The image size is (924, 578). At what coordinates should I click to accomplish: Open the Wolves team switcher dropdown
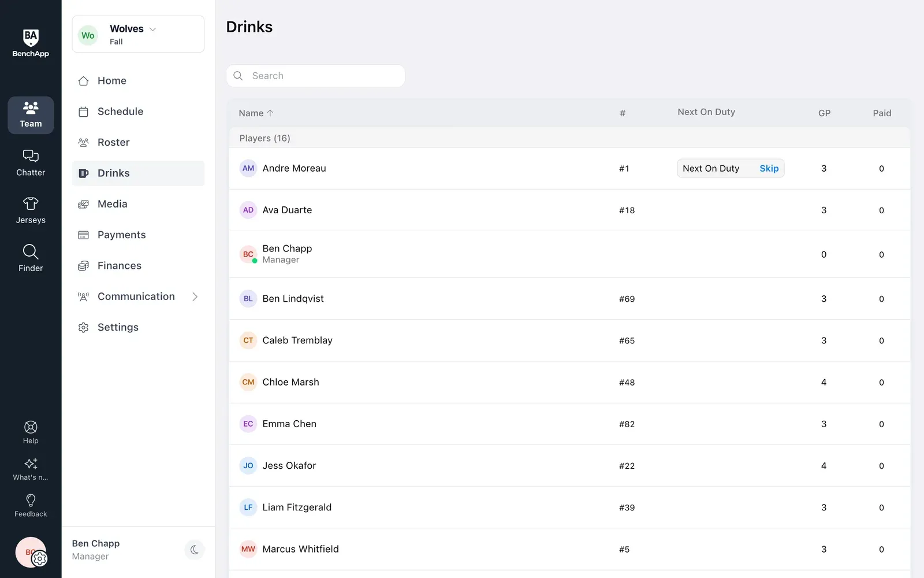pos(138,34)
